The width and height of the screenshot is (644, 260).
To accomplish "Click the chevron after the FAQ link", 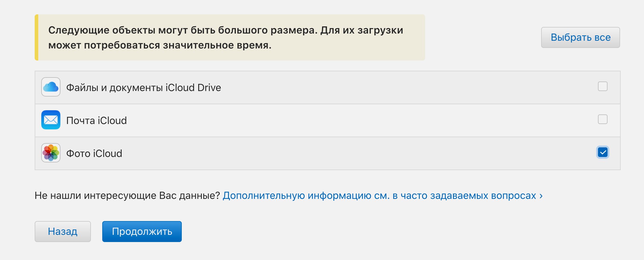I will point(541,196).
